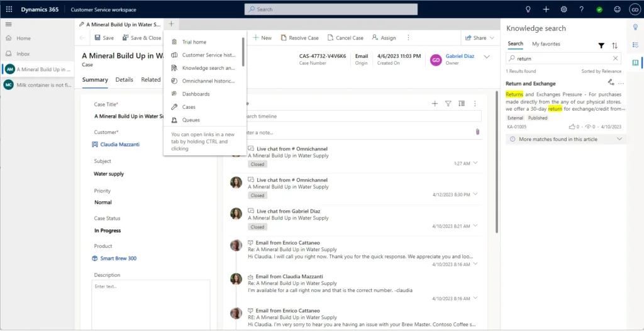The image size is (644, 331).
Task: Click the lightbulb icon in top bar
Action: pos(528,9)
